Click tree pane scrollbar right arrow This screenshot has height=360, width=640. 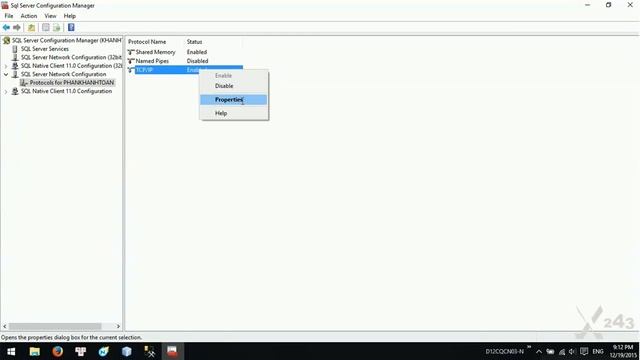118,326
